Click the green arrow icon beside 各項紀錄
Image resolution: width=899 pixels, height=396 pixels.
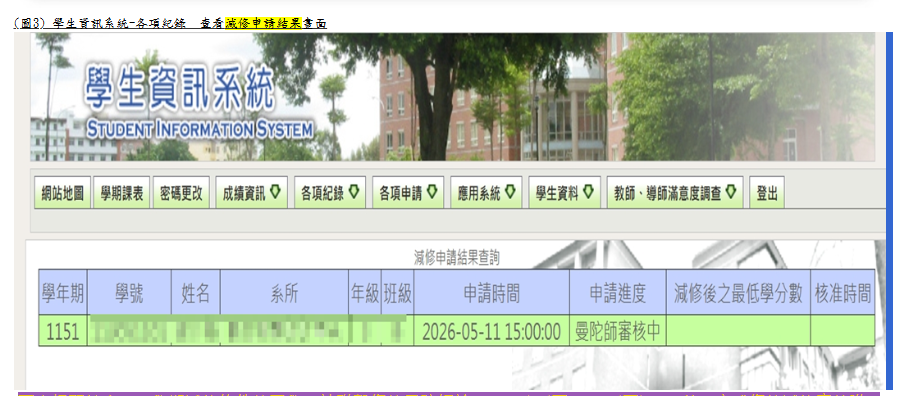353,192
